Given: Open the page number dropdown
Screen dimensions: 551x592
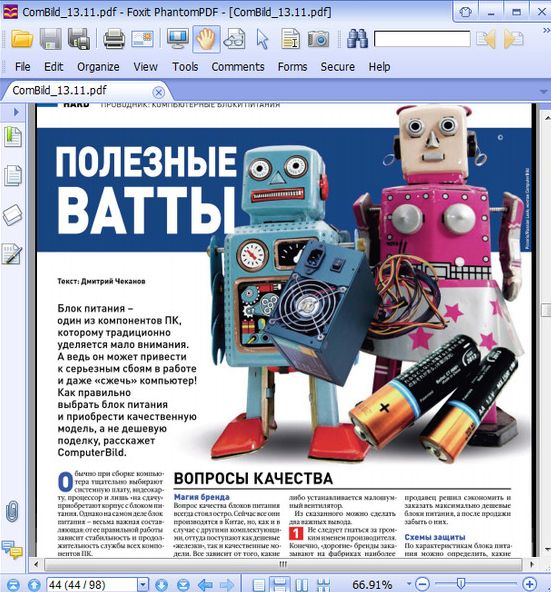Looking at the screenshot, I should (x=143, y=585).
